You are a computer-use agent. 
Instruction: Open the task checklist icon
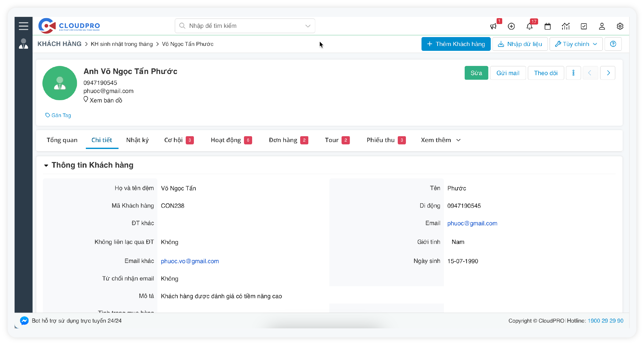(584, 26)
